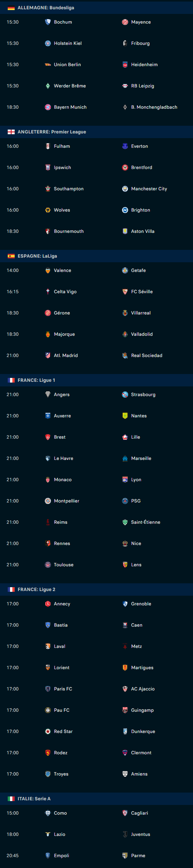Select the B. Monchengladbach team name
Screen dimensions: 193x868
pos(154,107)
